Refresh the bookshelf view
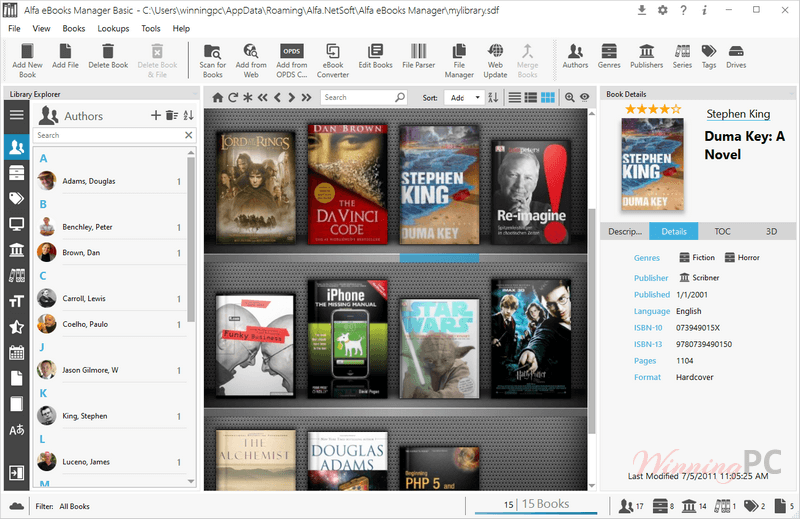 [x=233, y=97]
